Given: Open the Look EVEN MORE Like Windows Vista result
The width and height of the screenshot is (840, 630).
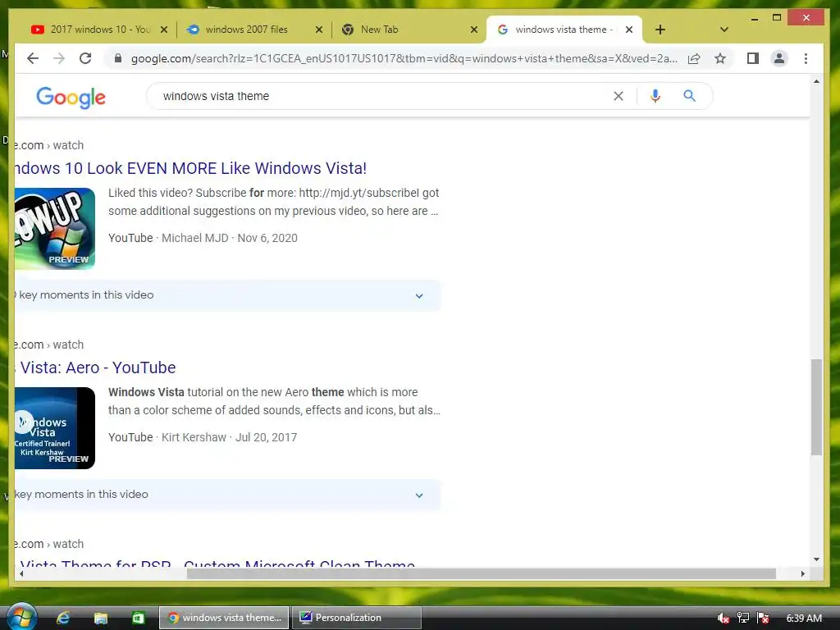Looking at the screenshot, I should point(190,168).
